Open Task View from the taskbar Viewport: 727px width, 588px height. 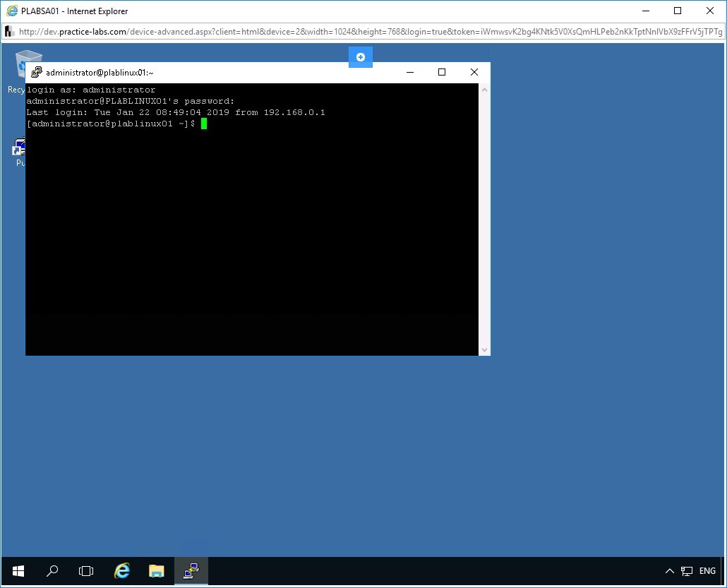[86, 571]
